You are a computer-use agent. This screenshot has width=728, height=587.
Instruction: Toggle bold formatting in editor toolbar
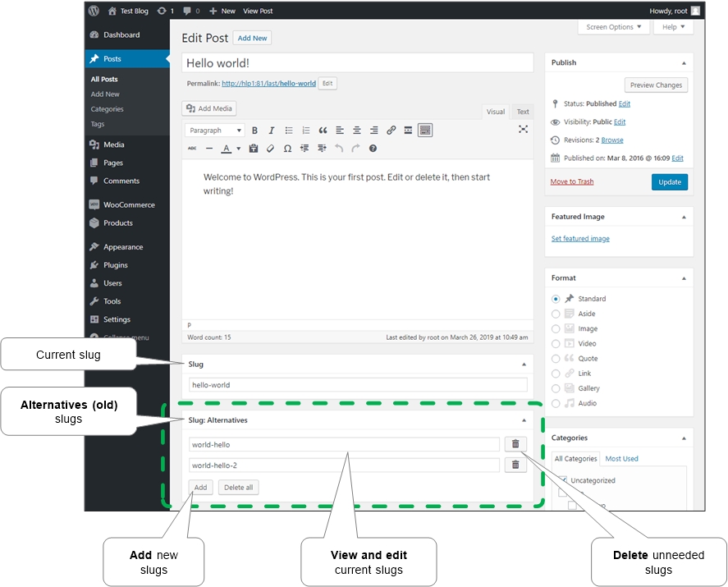coord(254,131)
